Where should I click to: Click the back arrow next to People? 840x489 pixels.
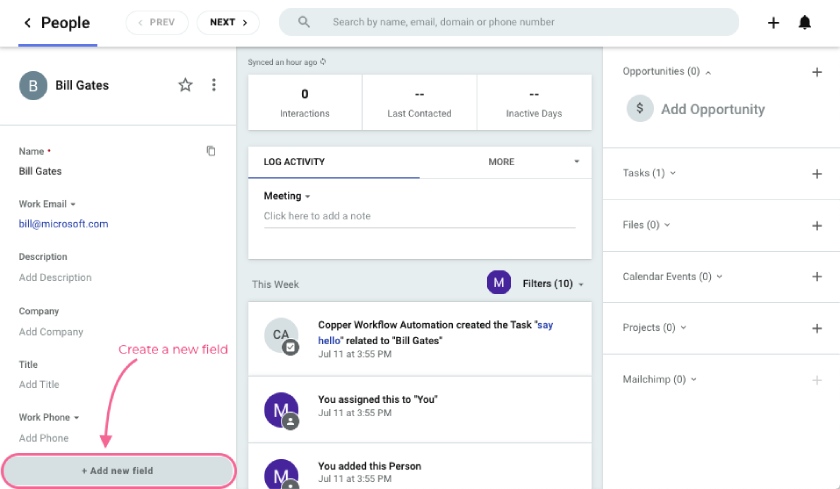27,23
